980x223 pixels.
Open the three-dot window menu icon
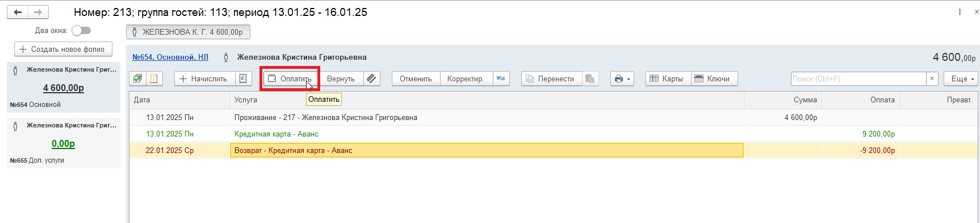pos(960,12)
